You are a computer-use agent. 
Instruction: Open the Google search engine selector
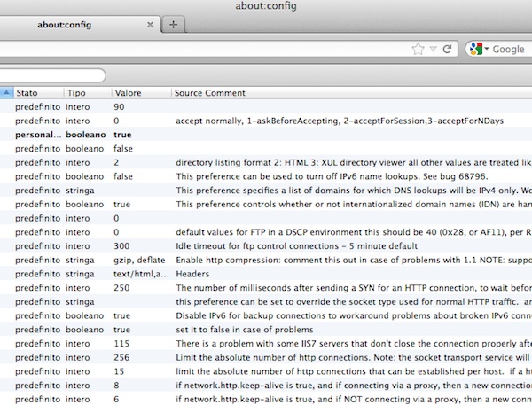[479, 49]
